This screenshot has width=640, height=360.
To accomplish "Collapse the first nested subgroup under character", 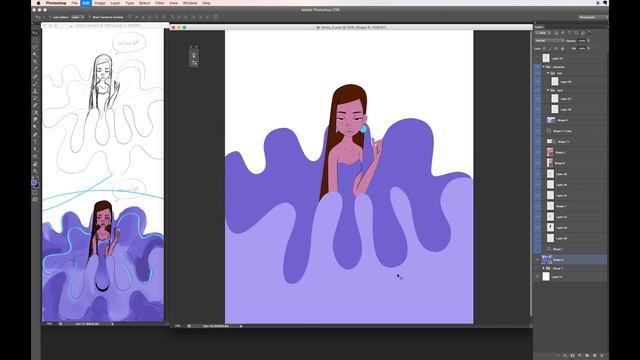I will coord(548,73).
